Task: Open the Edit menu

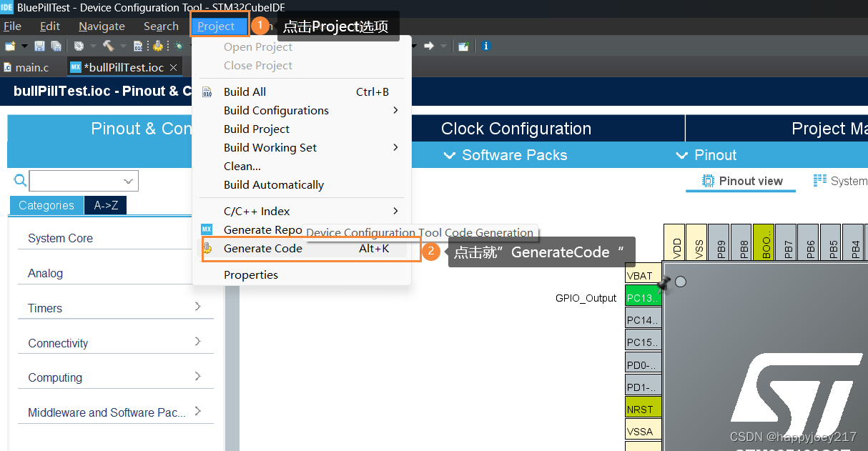Action: click(x=50, y=26)
